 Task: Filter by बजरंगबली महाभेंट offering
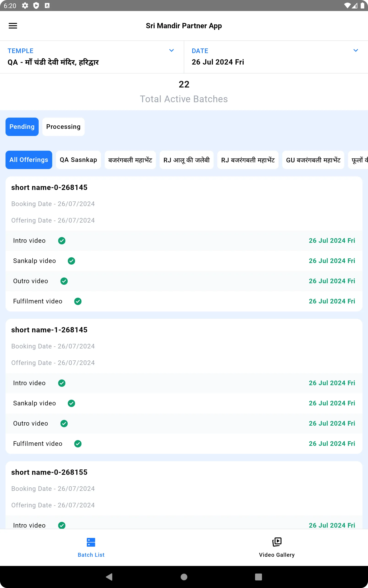coord(130,160)
